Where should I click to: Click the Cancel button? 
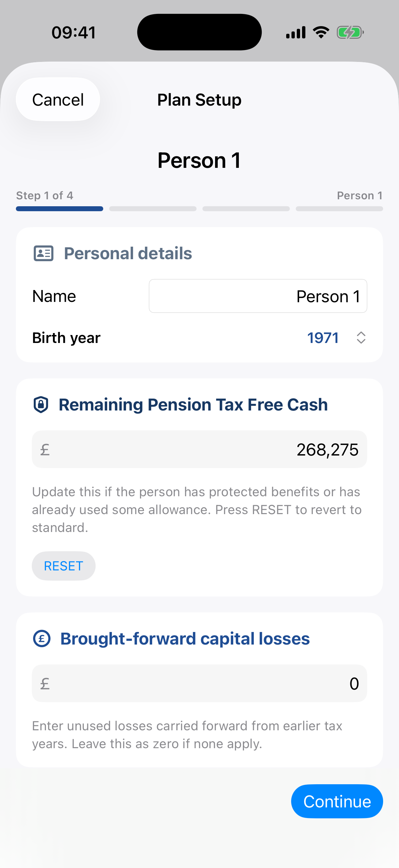[58, 99]
